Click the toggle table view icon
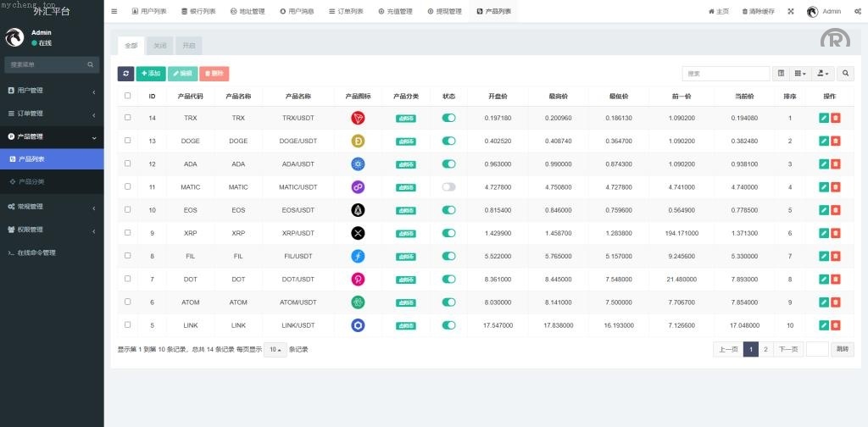 tap(782, 74)
